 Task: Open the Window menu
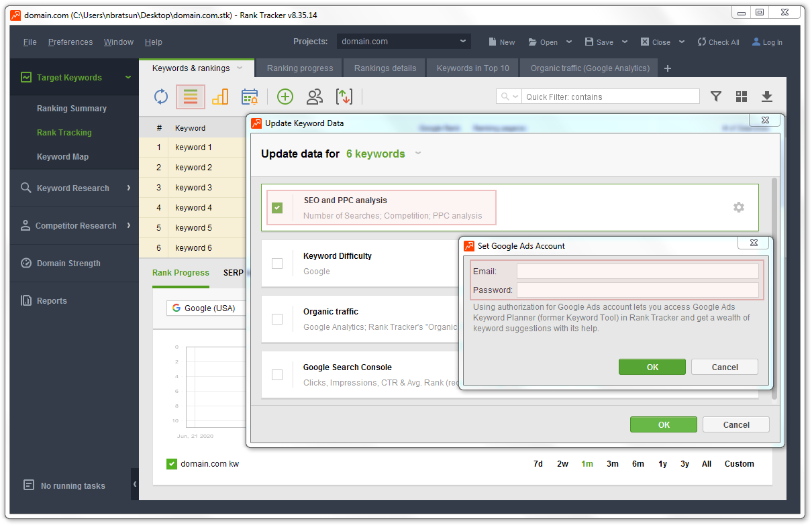(x=119, y=42)
